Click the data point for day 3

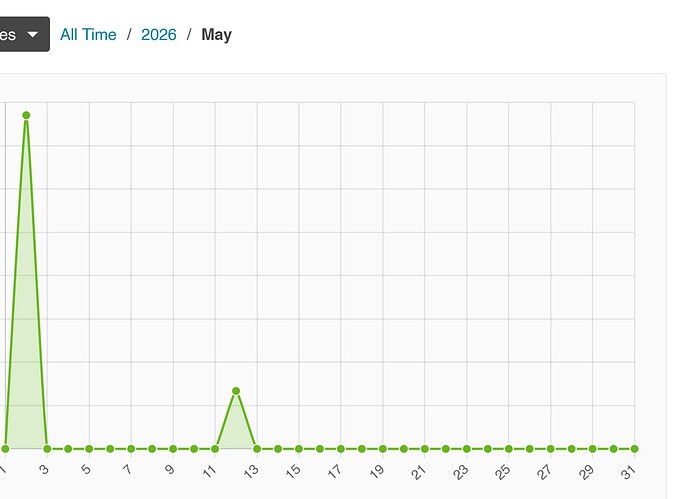[47, 449]
